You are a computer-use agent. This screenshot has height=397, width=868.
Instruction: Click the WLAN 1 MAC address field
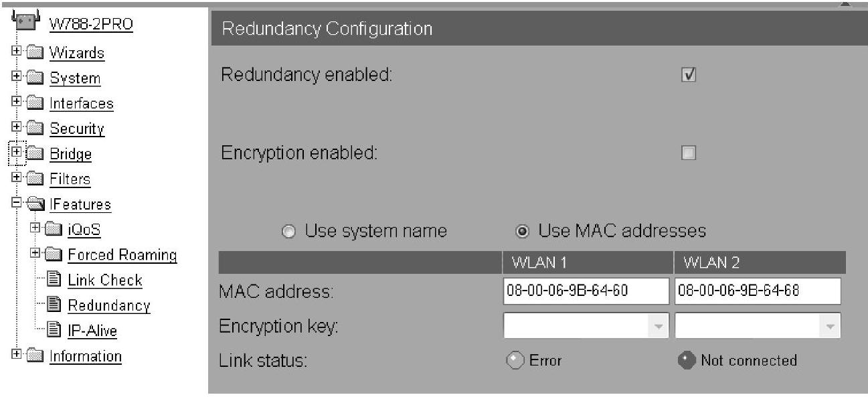tap(586, 291)
